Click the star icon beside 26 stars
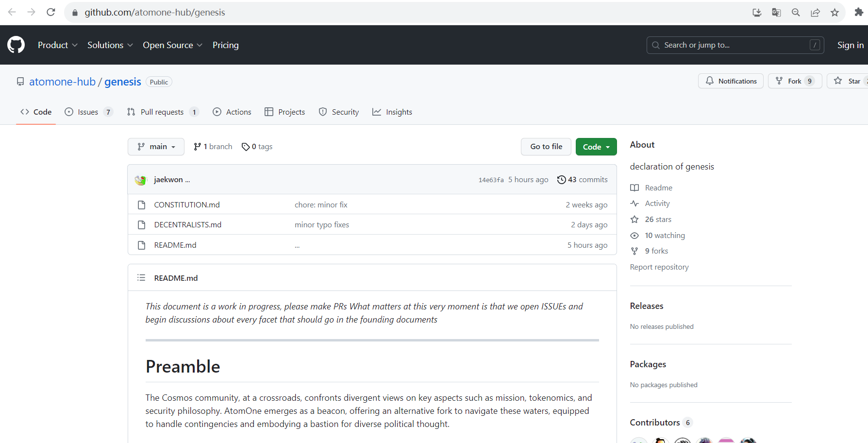The width and height of the screenshot is (868, 443). 634,220
